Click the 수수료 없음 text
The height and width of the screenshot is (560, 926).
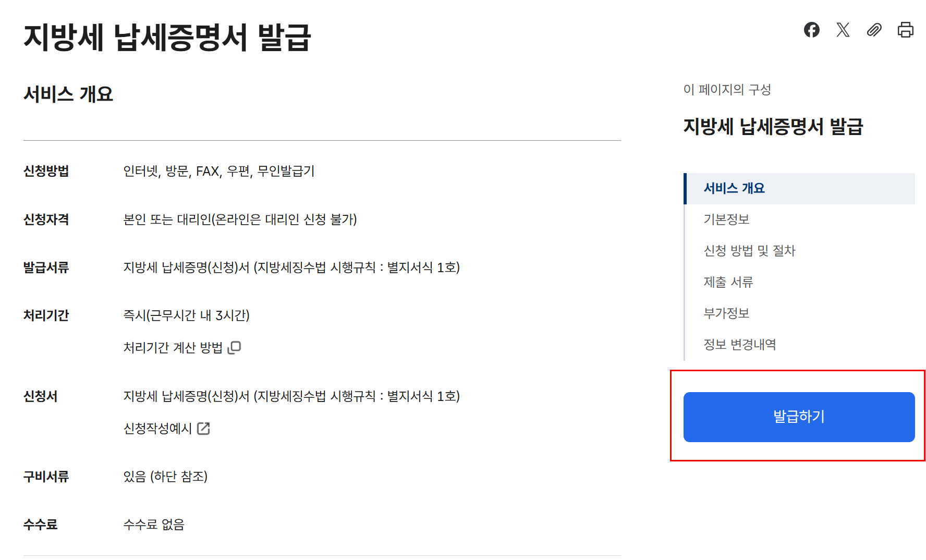click(x=154, y=525)
